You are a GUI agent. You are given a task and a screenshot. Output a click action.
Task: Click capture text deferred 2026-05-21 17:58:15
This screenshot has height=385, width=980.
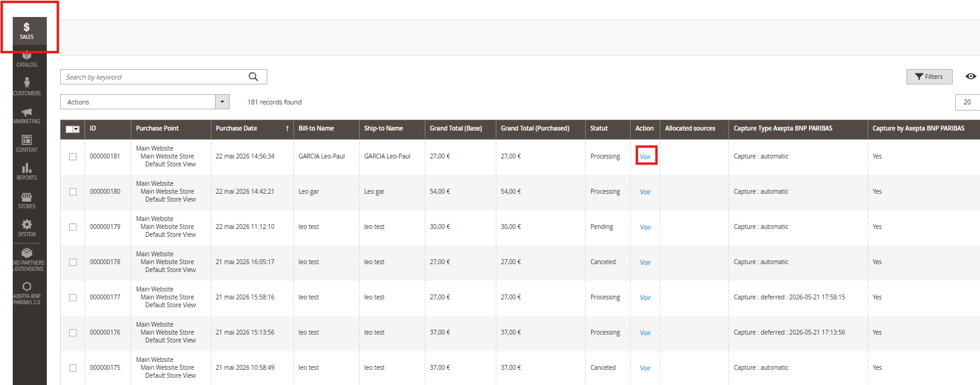tap(789, 298)
